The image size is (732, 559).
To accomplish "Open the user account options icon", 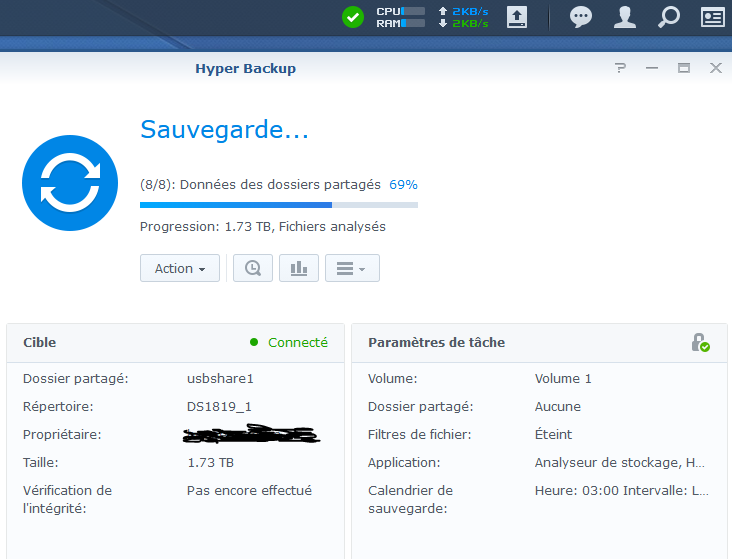I will [x=625, y=17].
